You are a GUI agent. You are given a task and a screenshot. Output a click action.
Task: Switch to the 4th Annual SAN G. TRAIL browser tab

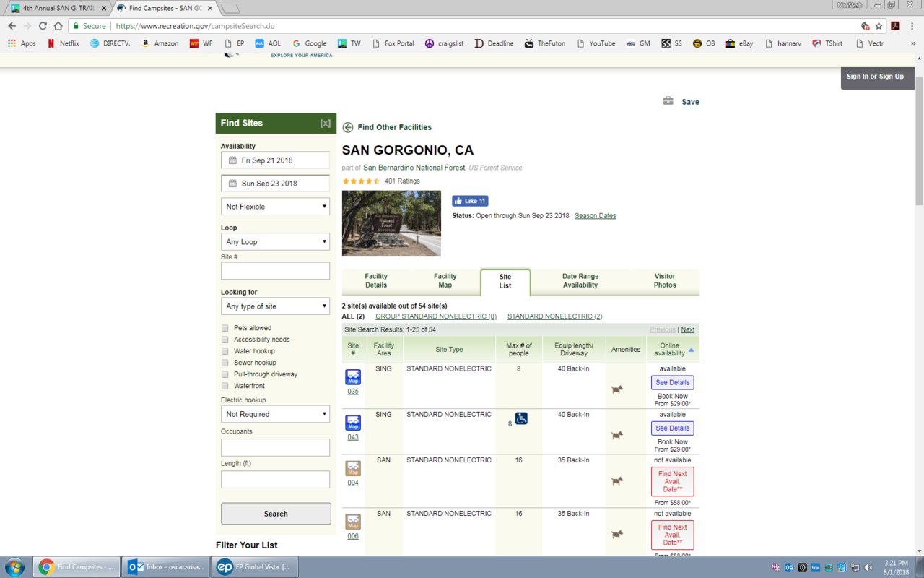point(57,7)
